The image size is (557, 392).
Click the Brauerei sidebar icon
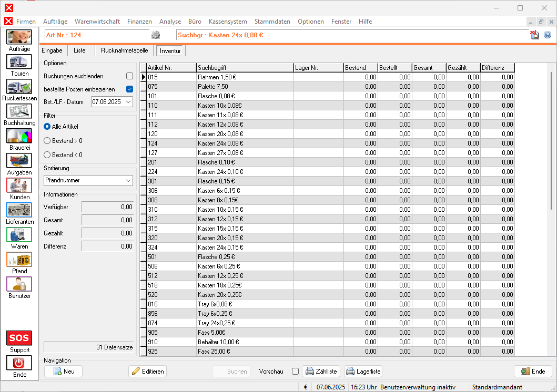click(x=19, y=136)
